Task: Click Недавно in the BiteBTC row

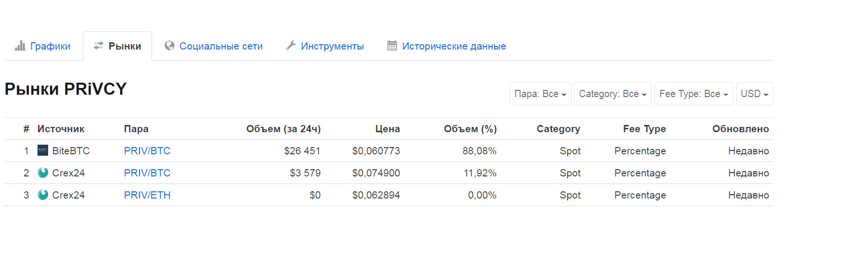Action: (748, 151)
